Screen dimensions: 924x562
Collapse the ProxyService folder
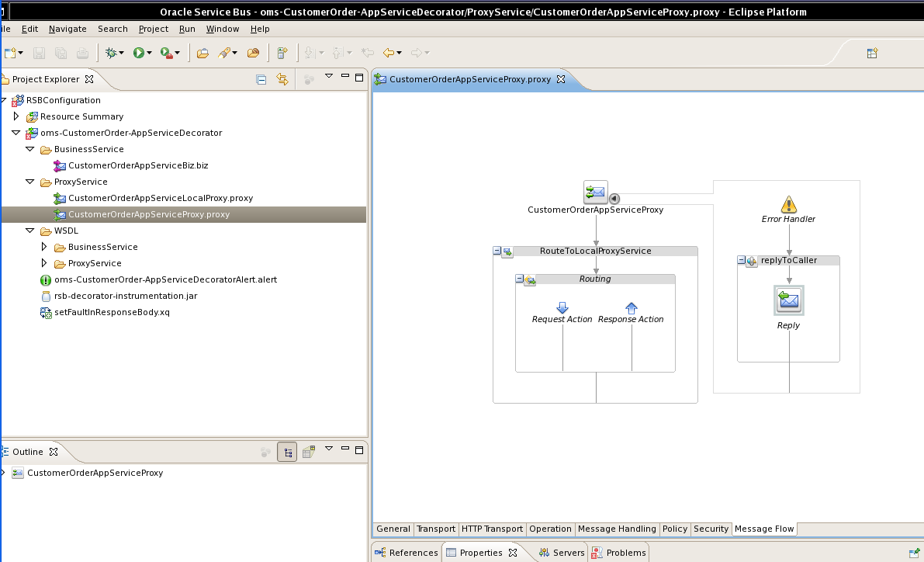[30, 182]
